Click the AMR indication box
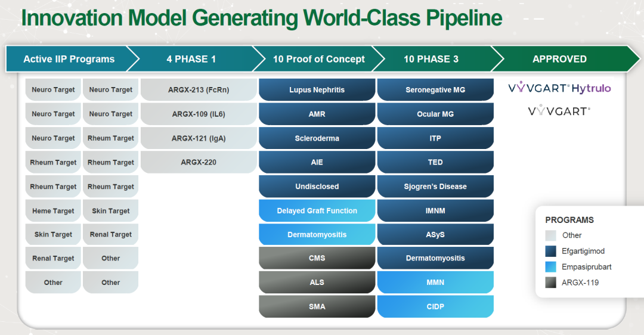The width and height of the screenshot is (644, 335). click(x=317, y=114)
